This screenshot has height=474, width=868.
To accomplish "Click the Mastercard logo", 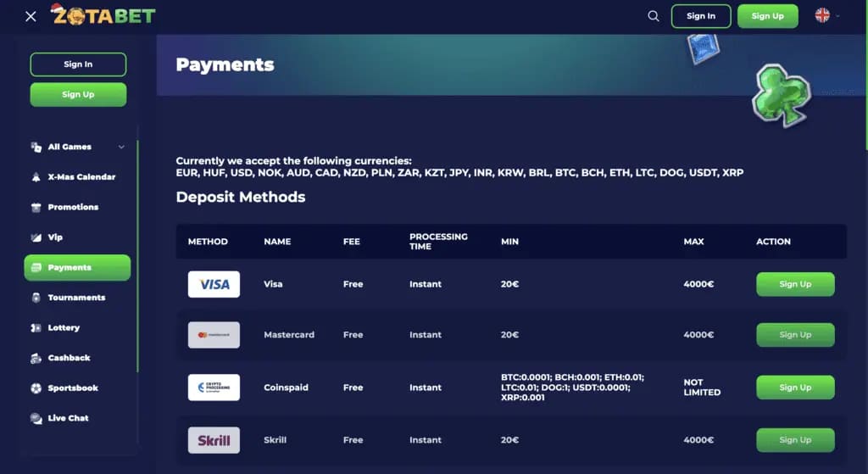I will [x=214, y=335].
